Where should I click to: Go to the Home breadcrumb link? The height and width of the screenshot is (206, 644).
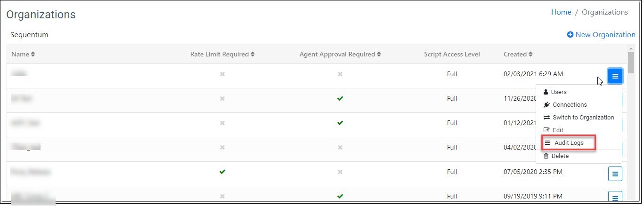[x=561, y=12]
